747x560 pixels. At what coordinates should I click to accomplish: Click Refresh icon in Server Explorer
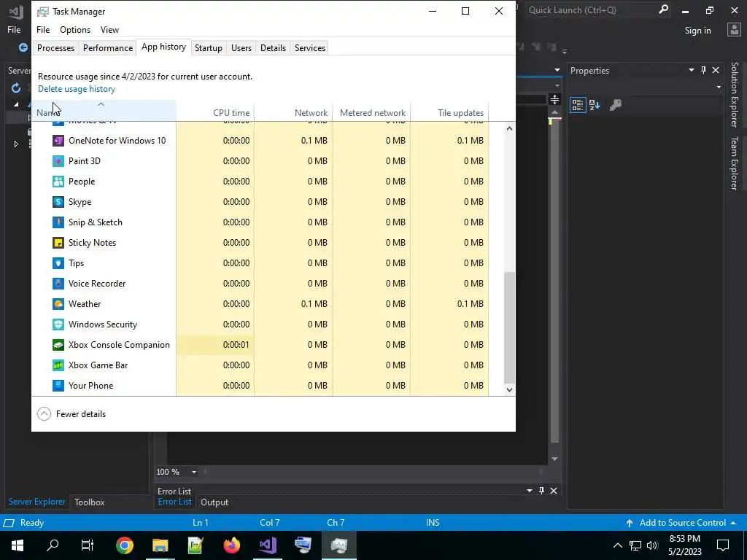(x=16, y=88)
